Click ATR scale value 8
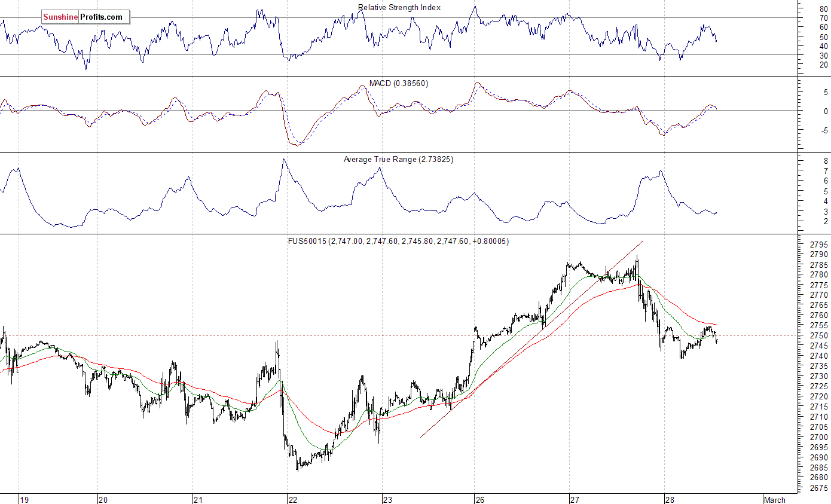 826,161
